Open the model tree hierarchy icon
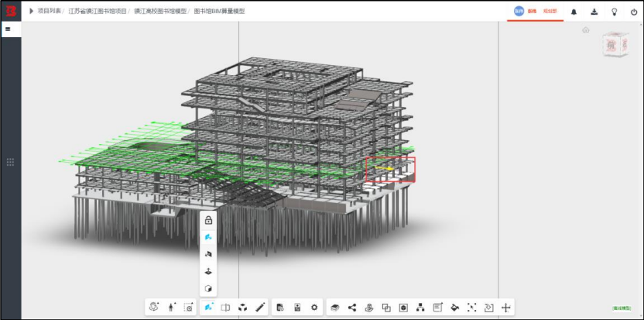This screenshot has height=320, width=644. click(x=420, y=307)
